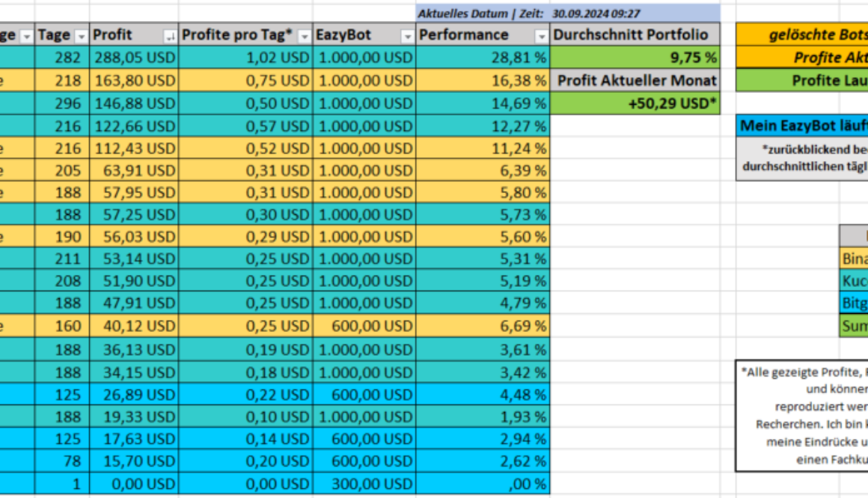Select the 4,48 % performance cell

(x=483, y=395)
